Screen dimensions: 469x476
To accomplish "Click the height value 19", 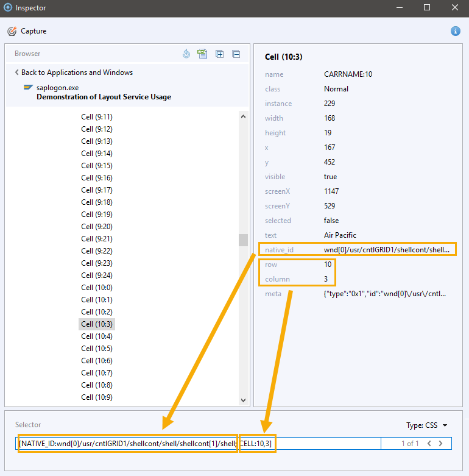I will click(x=328, y=133).
